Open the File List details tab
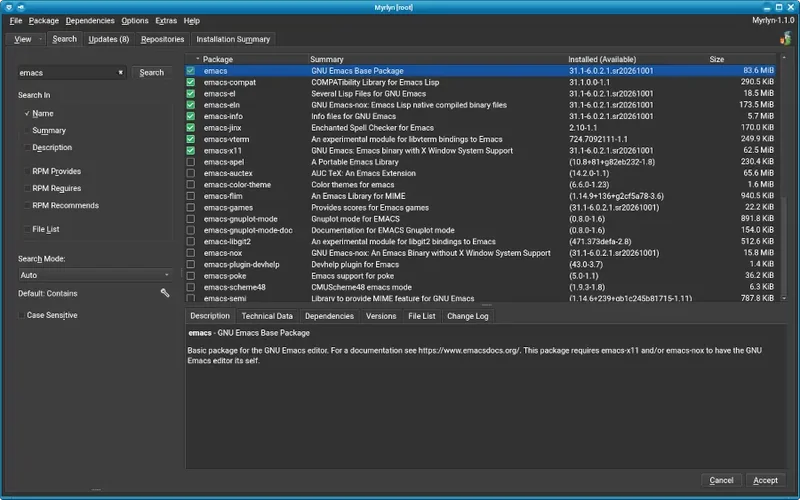The width and height of the screenshot is (800, 500). (x=422, y=316)
